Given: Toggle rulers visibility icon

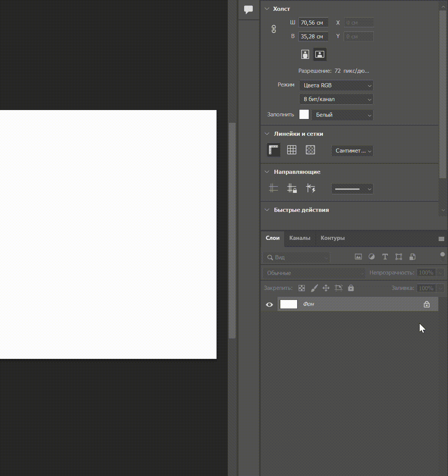Looking at the screenshot, I should (274, 150).
